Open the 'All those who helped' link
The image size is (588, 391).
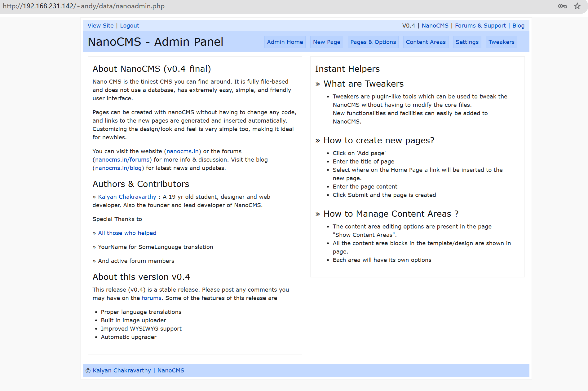127,233
